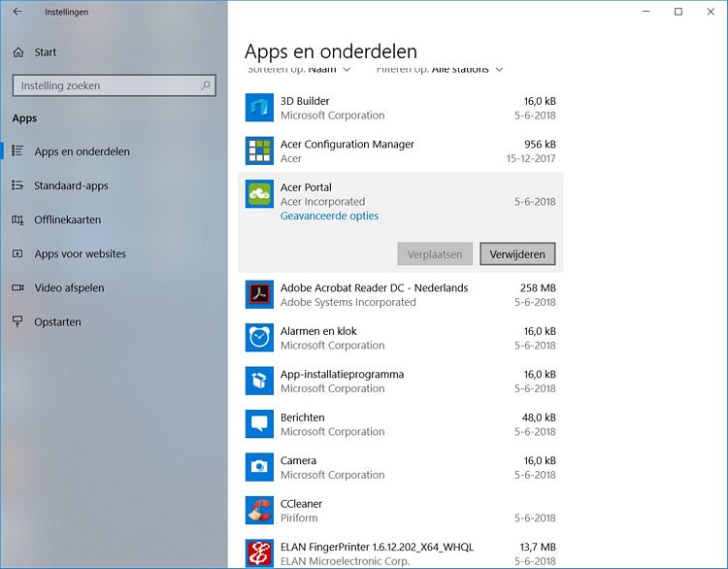Open the Offlinekaarten page
The image size is (728, 569).
pyautogui.click(x=67, y=219)
